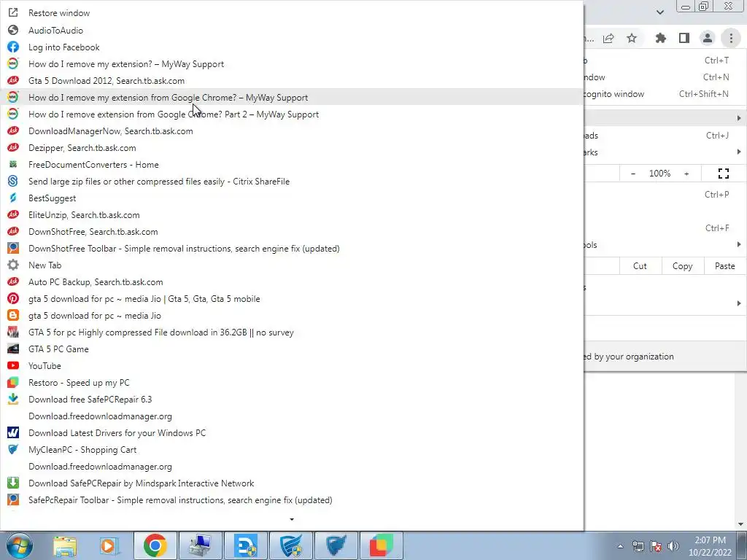Click the gear icon beside New Tab

(x=13, y=265)
